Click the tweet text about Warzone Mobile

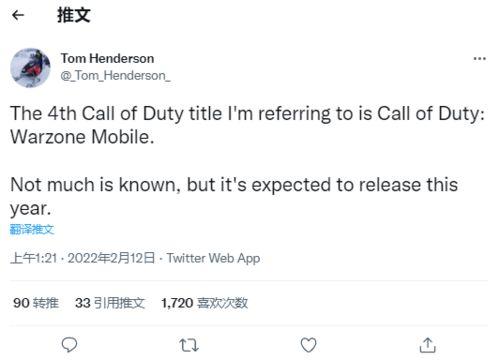point(247,125)
